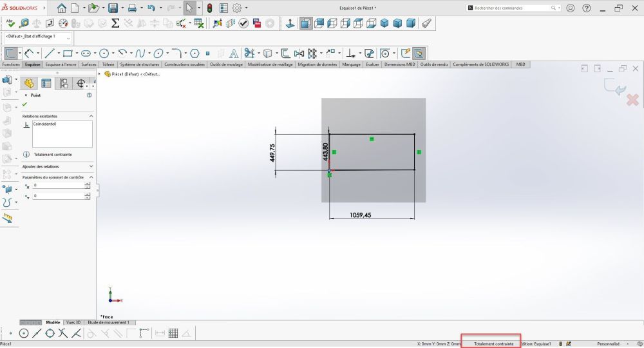Switch to the Evaluer tab

click(x=372, y=64)
